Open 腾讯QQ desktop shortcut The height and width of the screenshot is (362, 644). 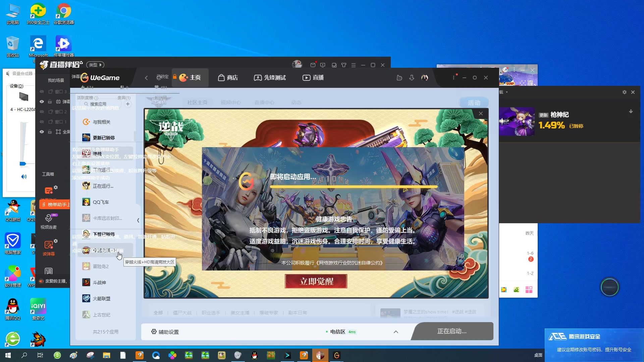[13, 309]
